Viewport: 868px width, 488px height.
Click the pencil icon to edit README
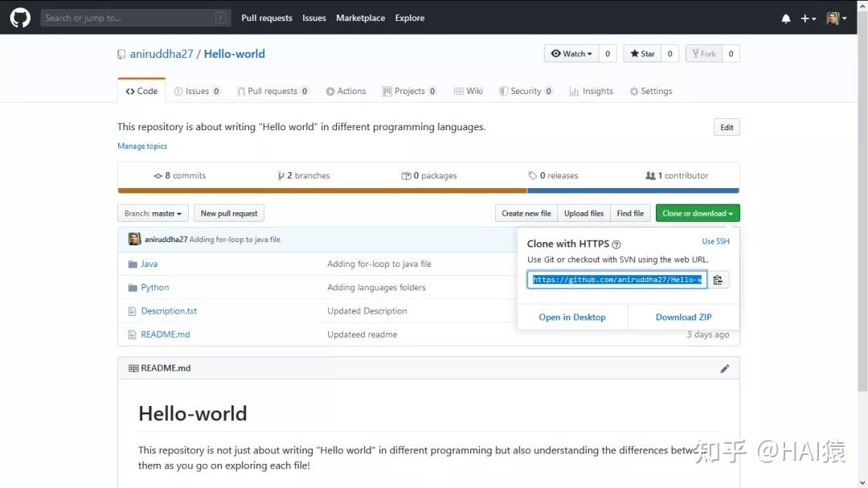pos(724,367)
